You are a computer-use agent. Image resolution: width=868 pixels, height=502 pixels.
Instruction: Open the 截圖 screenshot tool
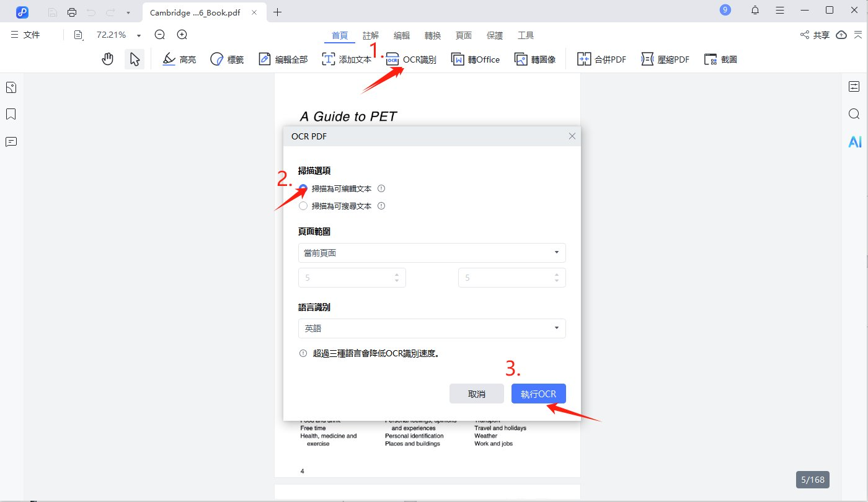coord(720,59)
